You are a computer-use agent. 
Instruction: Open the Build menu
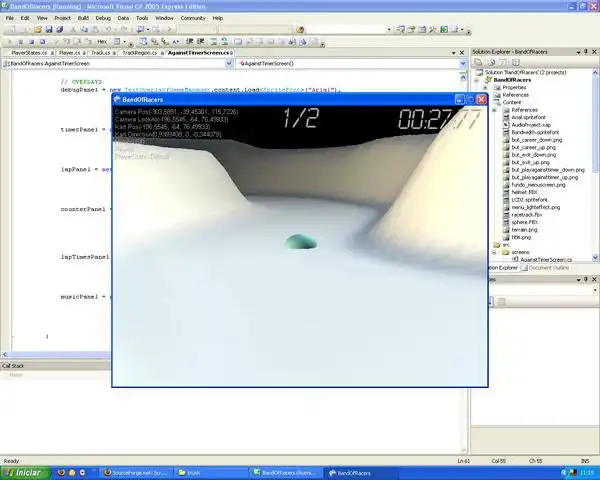pyautogui.click(x=83, y=18)
